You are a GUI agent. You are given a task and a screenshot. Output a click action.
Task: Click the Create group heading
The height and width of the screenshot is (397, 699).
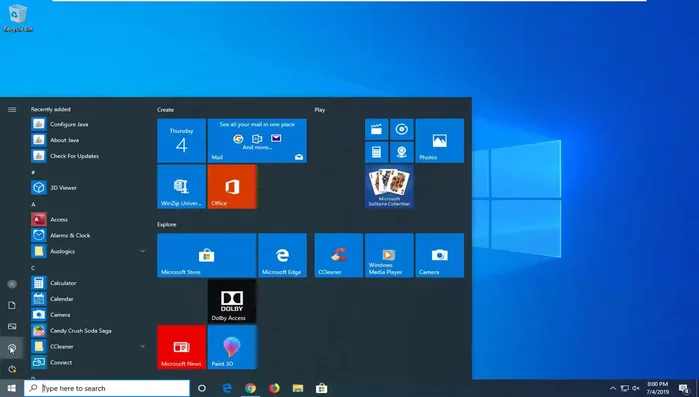click(x=165, y=110)
